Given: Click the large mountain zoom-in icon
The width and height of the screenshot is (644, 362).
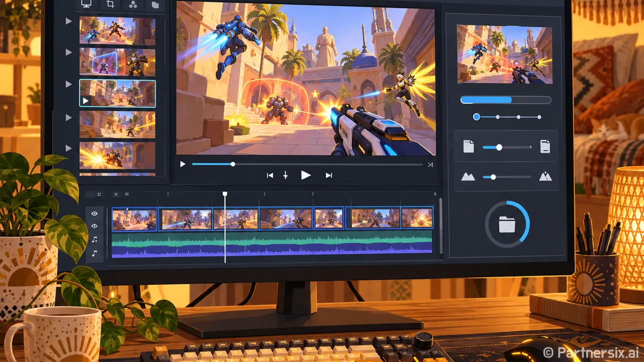Looking at the screenshot, I should (545, 177).
